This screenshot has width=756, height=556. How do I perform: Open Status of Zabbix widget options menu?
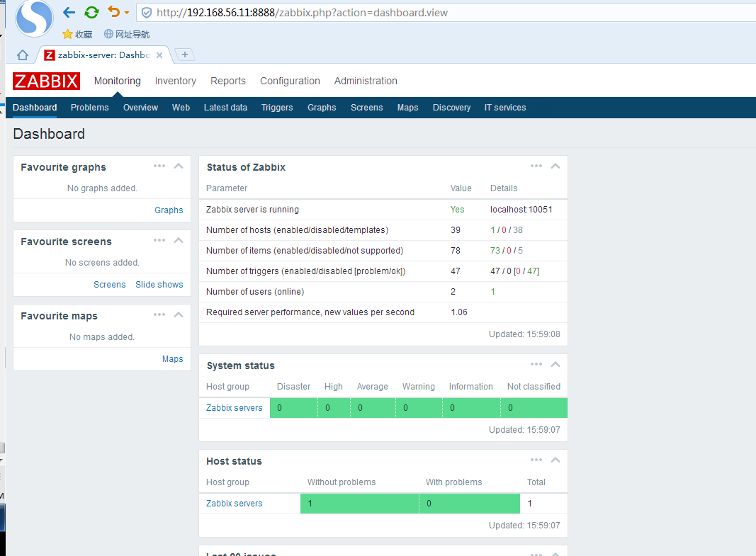click(x=536, y=166)
